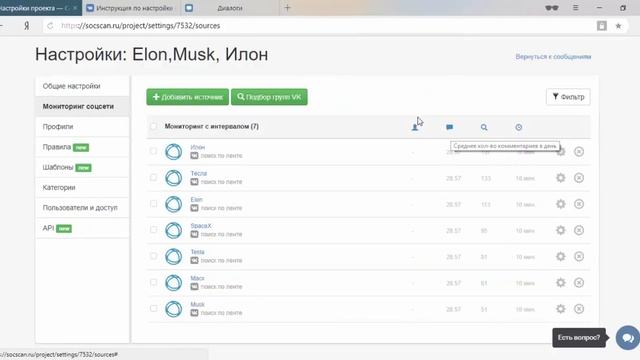Open Категории sidebar section
Image resolution: width=640 pixels, height=360 pixels.
pyautogui.click(x=82, y=187)
